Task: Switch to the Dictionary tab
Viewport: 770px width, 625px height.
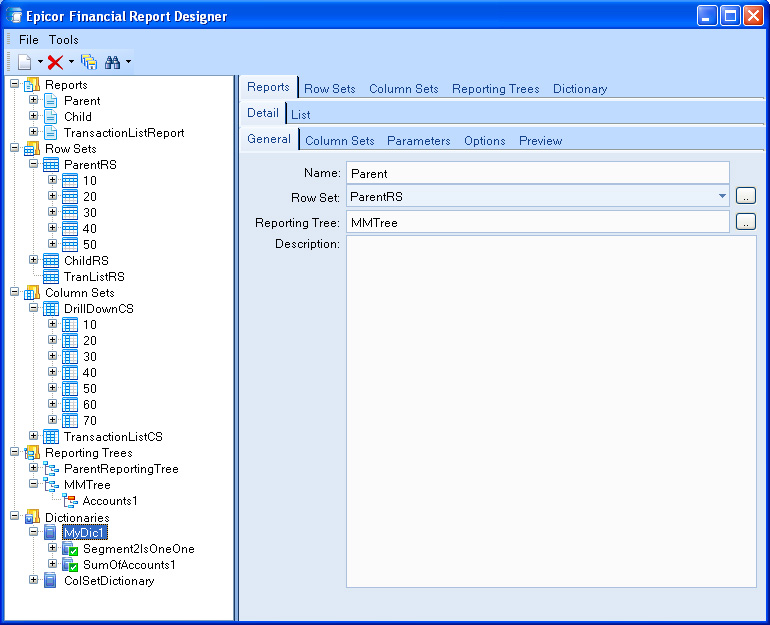Action: 580,89
